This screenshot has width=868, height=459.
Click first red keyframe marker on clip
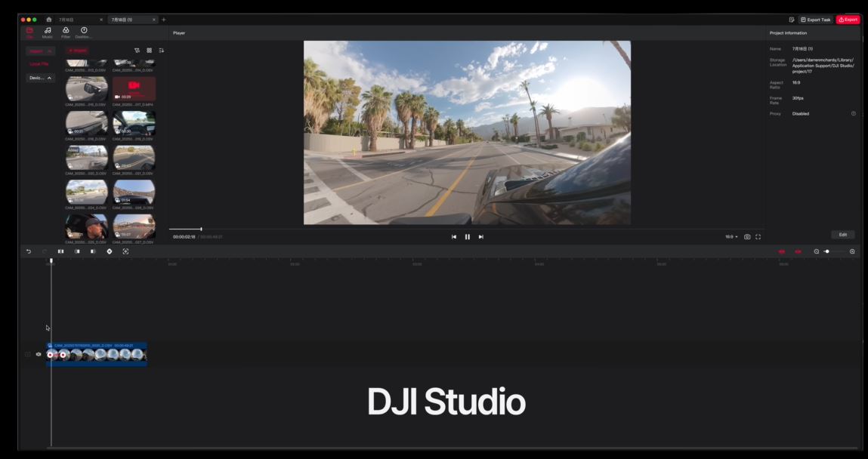pos(51,355)
